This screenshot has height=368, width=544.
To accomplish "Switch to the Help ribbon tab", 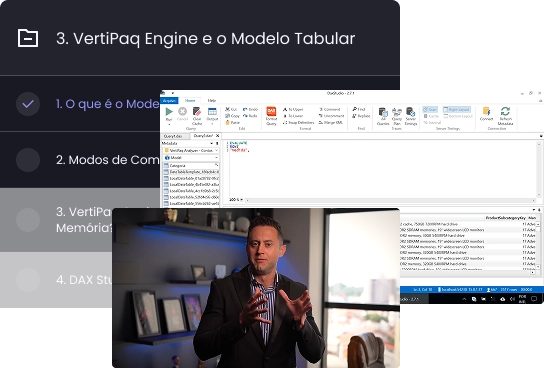I will pyautogui.click(x=212, y=101).
